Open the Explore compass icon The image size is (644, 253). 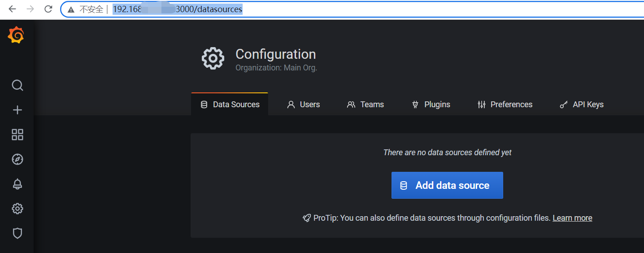17,159
